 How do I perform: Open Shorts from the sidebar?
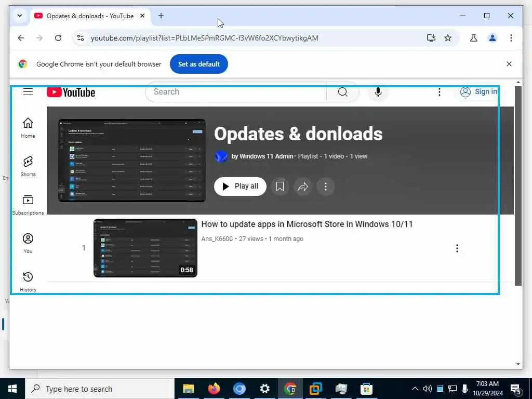point(28,166)
